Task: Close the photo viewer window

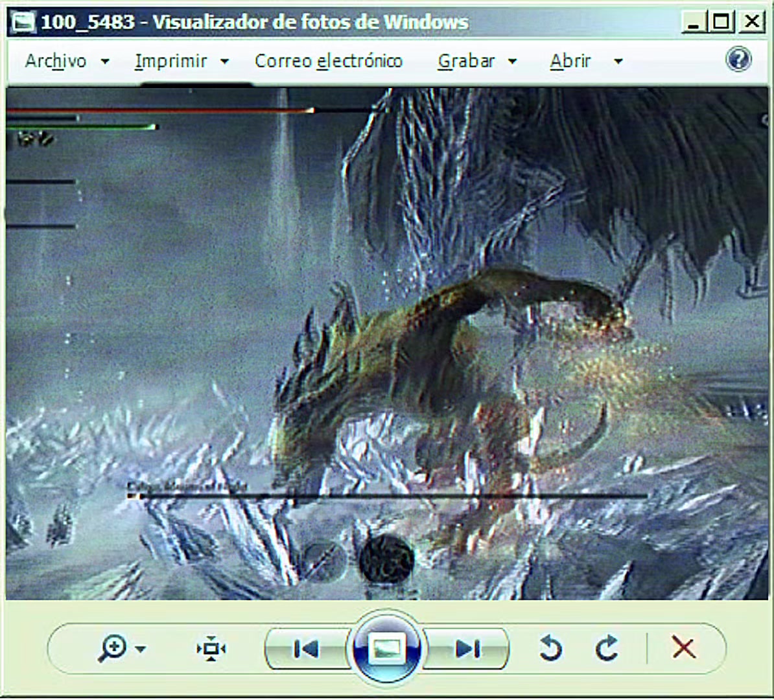Action: (752, 22)
